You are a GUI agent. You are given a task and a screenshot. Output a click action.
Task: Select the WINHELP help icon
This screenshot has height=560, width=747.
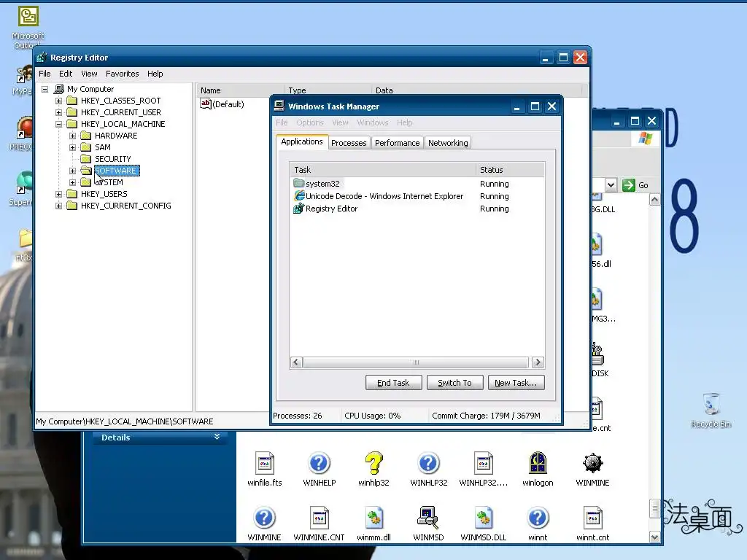(319, 463)
